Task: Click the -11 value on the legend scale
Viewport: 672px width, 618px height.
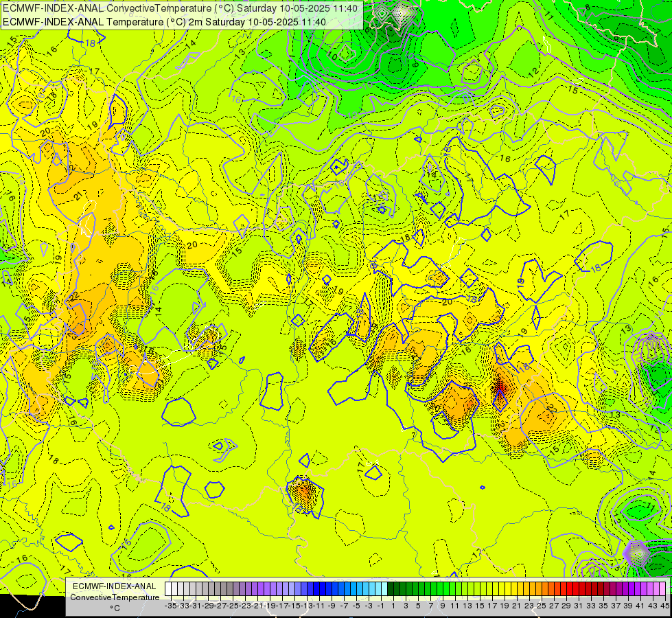Action: 319,606
